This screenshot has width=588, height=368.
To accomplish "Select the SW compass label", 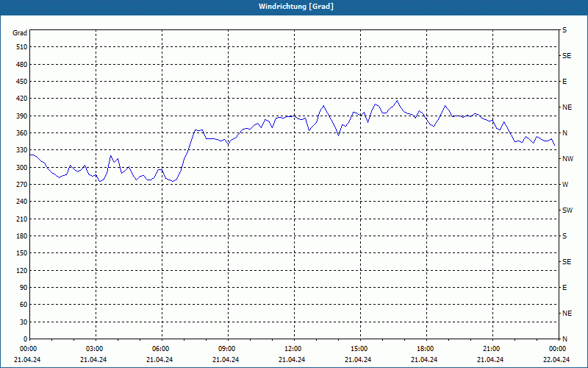I will pos(567,210).
